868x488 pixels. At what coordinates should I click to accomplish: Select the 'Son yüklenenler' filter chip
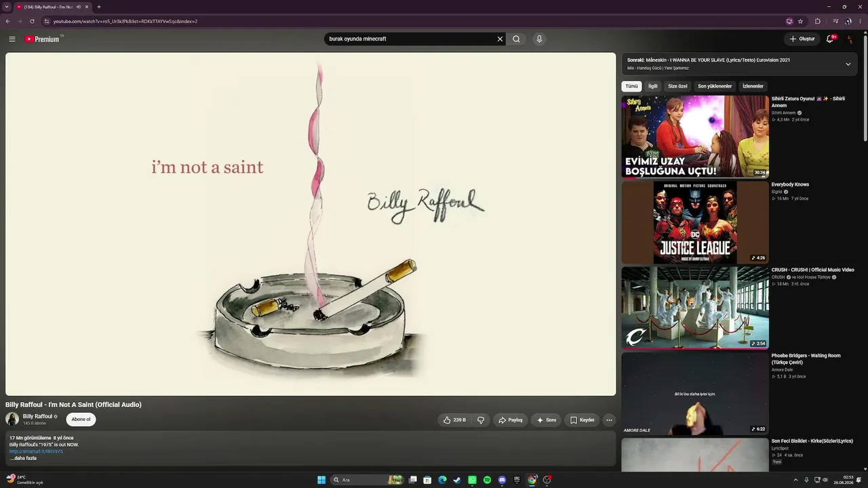(x=715, y=86)
